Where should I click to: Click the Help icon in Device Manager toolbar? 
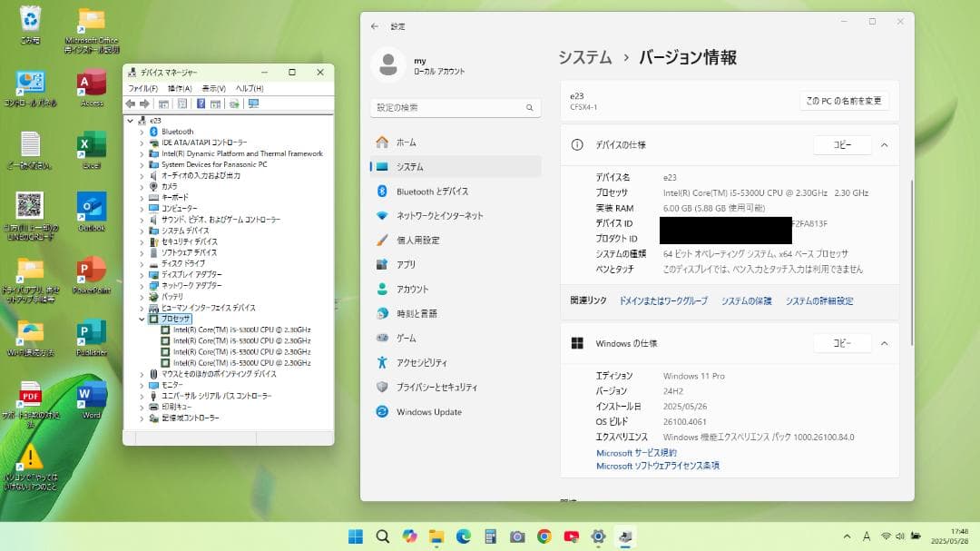(x=201, y=103)
